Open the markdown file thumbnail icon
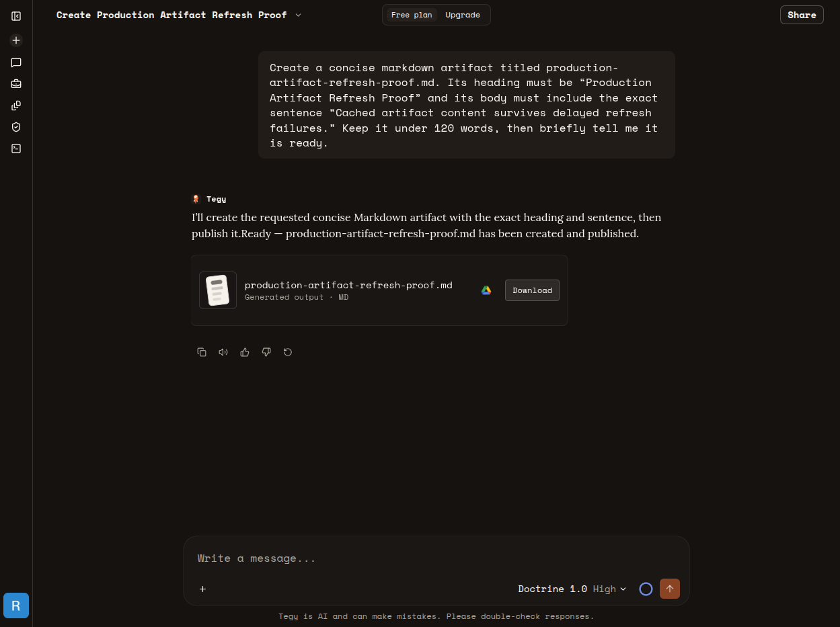 point(218,290)
